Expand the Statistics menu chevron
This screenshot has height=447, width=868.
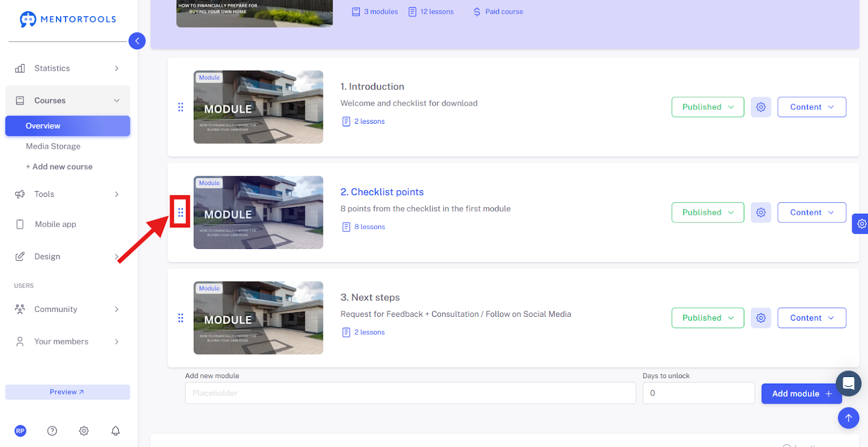117,68
